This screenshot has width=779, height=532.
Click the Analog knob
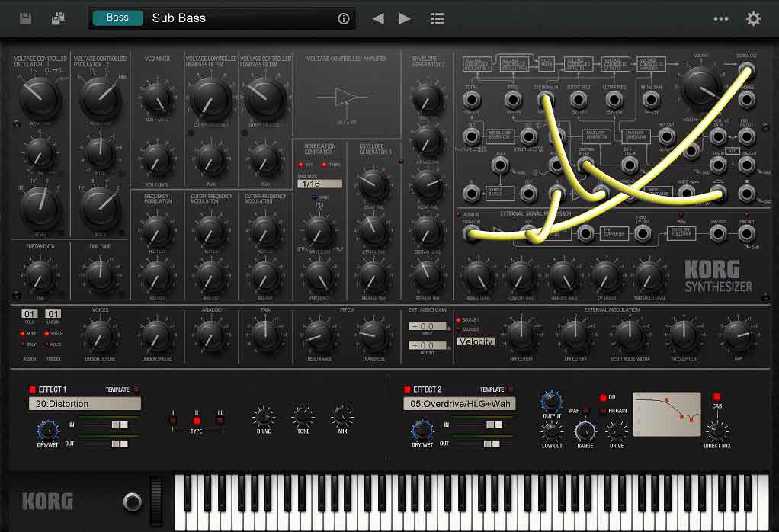point(210,336)
